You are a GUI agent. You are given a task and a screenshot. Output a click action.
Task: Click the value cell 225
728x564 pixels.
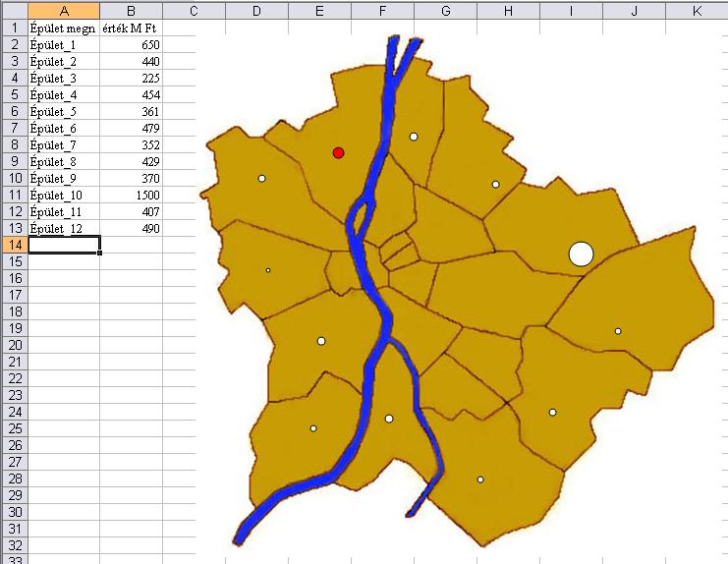pos(131,78)
